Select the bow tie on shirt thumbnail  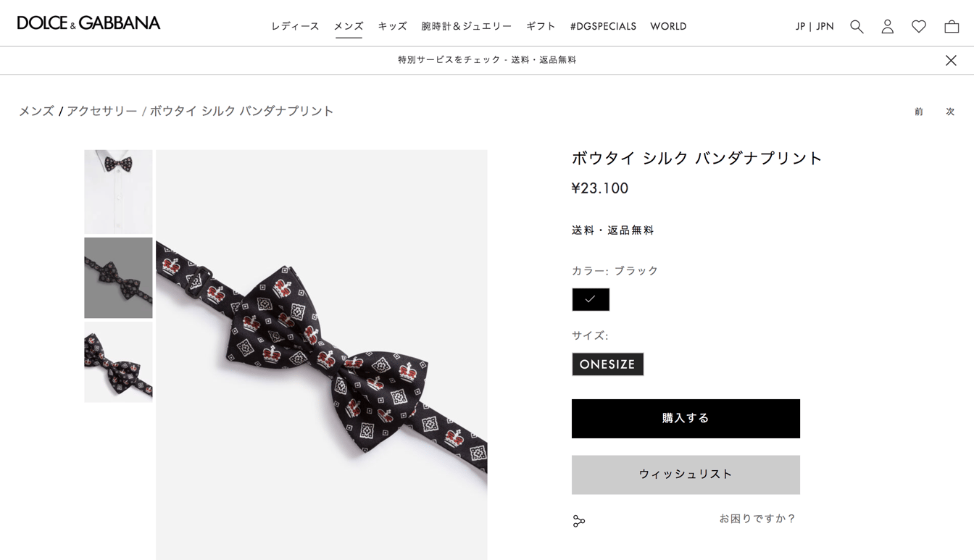[118, 191]
